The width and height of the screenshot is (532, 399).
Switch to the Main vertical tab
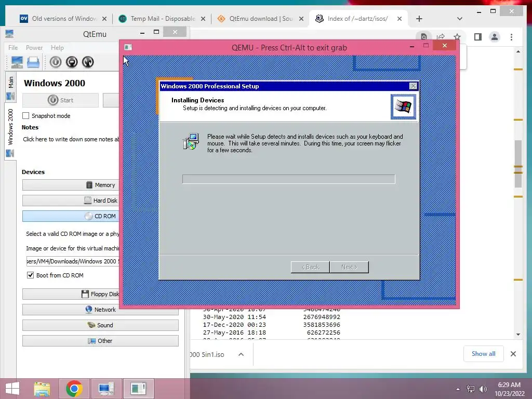coord(10,87)
